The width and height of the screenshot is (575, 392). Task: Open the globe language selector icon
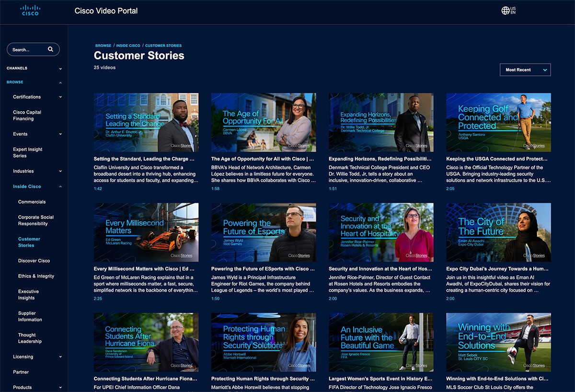[x=506, y=11]
